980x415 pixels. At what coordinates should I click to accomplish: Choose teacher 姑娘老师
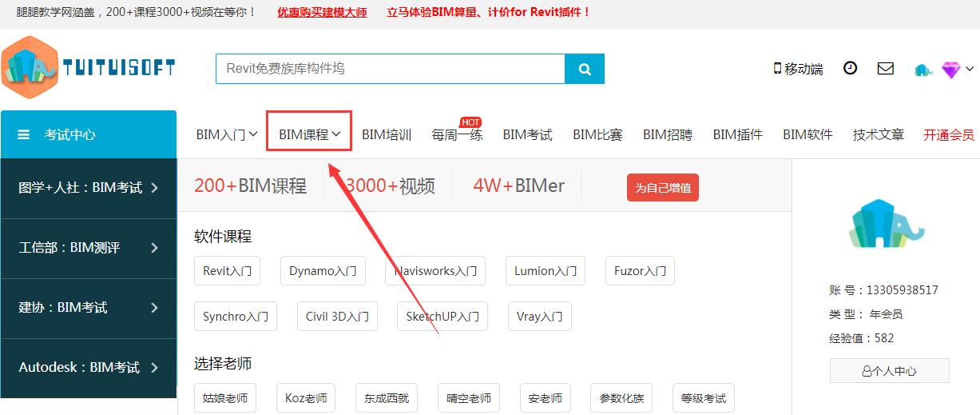(225, 398)
